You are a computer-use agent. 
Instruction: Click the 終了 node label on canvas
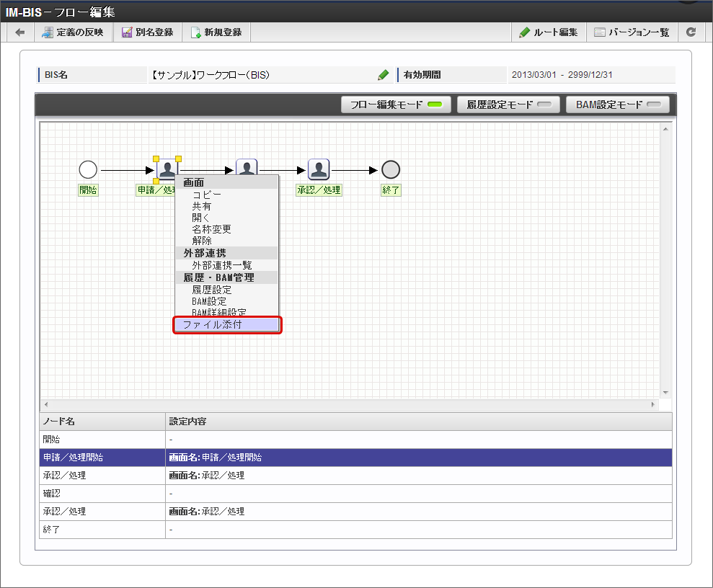[391, 190]
